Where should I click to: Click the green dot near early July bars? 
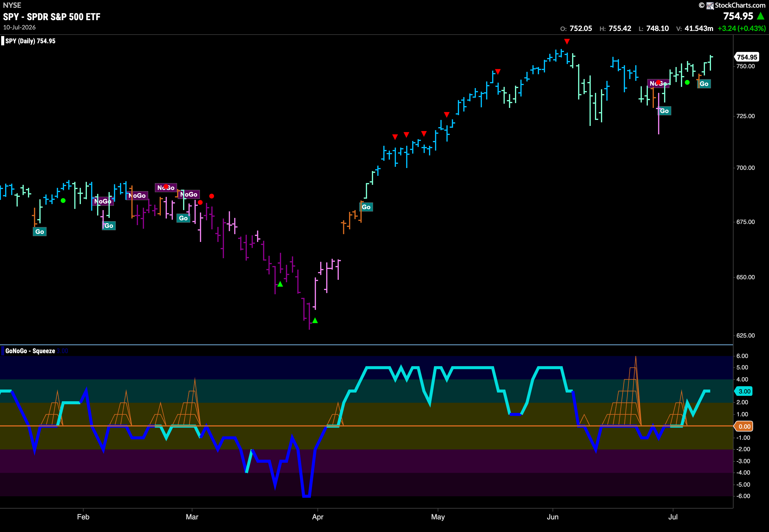pos(687,82)
